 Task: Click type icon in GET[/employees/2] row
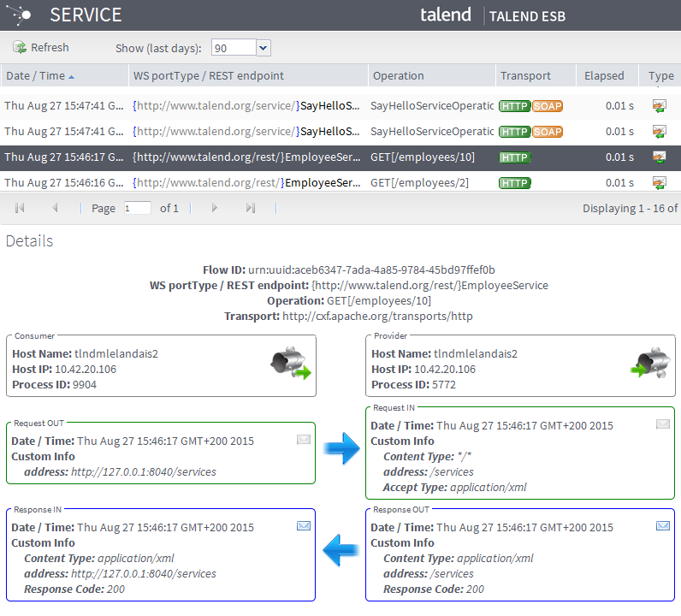[660, 182]
